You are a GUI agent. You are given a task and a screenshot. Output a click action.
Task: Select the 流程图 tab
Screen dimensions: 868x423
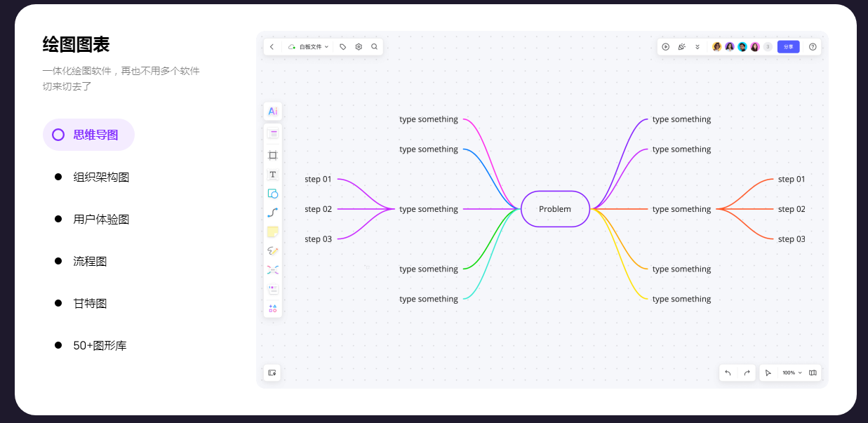click(90, 262)
